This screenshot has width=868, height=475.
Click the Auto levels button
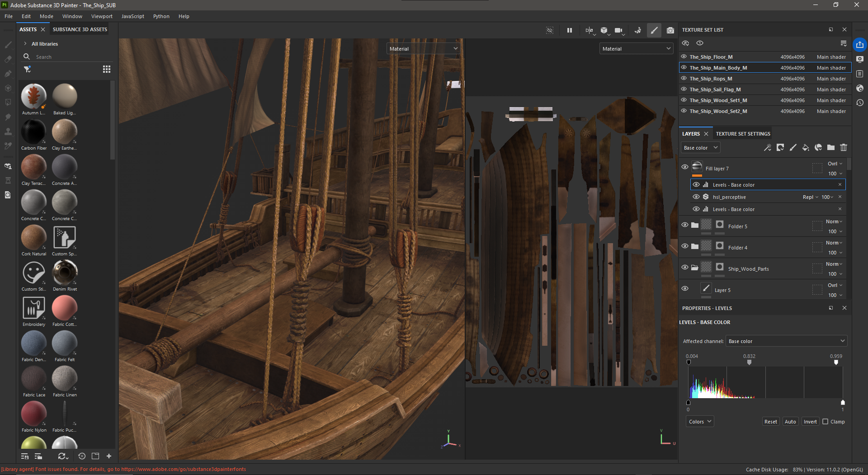pos(790,422)
